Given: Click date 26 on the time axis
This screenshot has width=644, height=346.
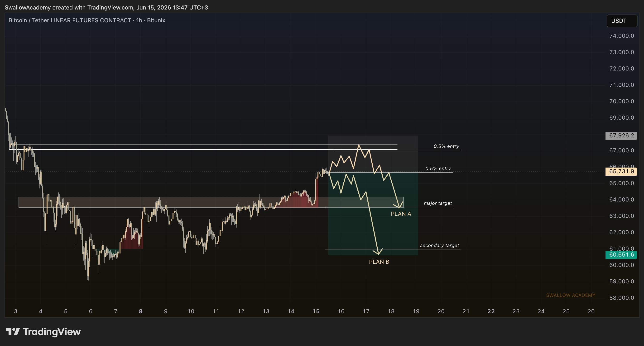Looking at the screenshot, I should (x=591, y=311).
